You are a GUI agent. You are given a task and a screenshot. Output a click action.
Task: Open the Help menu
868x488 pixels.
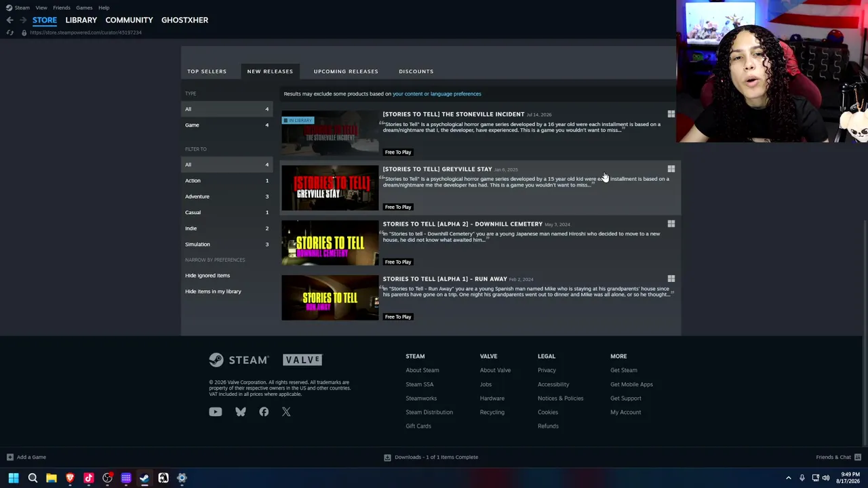[x=104, y=7]
